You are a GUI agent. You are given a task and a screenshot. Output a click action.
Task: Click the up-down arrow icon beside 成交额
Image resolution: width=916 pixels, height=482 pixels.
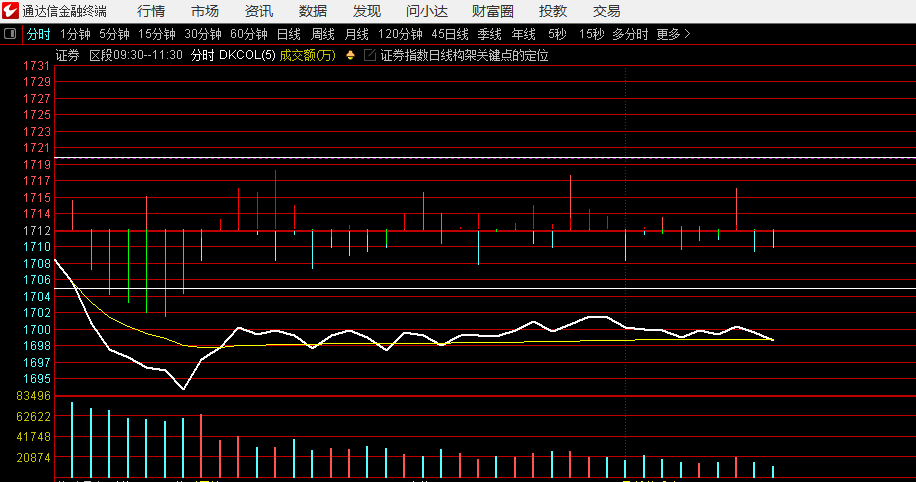click(x=350, y=55)
